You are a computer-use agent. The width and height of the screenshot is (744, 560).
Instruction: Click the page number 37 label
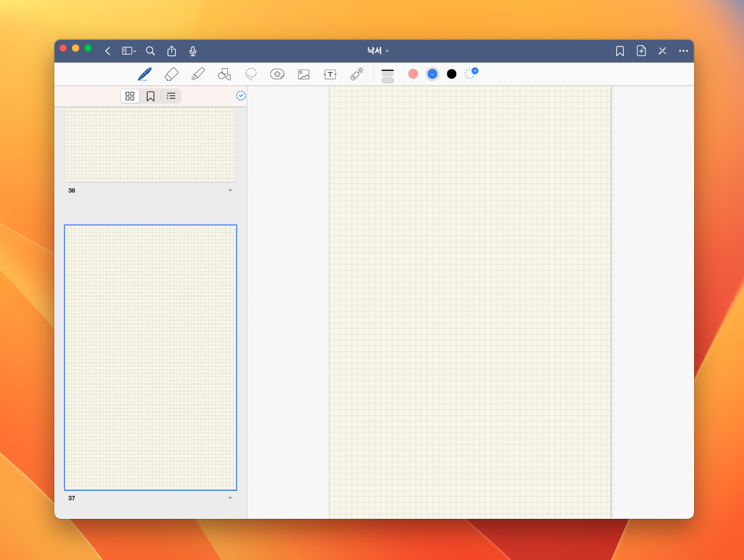coord(72,498)
